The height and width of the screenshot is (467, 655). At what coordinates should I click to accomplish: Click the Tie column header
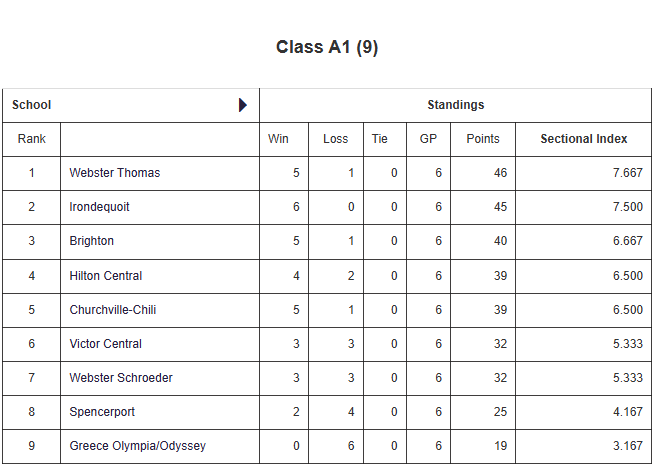tap(380, 139)
